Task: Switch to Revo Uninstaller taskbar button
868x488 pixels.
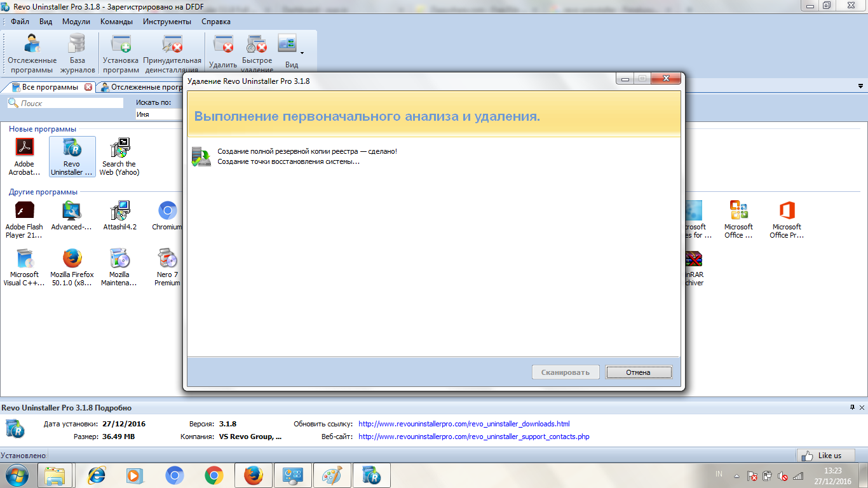Action: [371, 475]
